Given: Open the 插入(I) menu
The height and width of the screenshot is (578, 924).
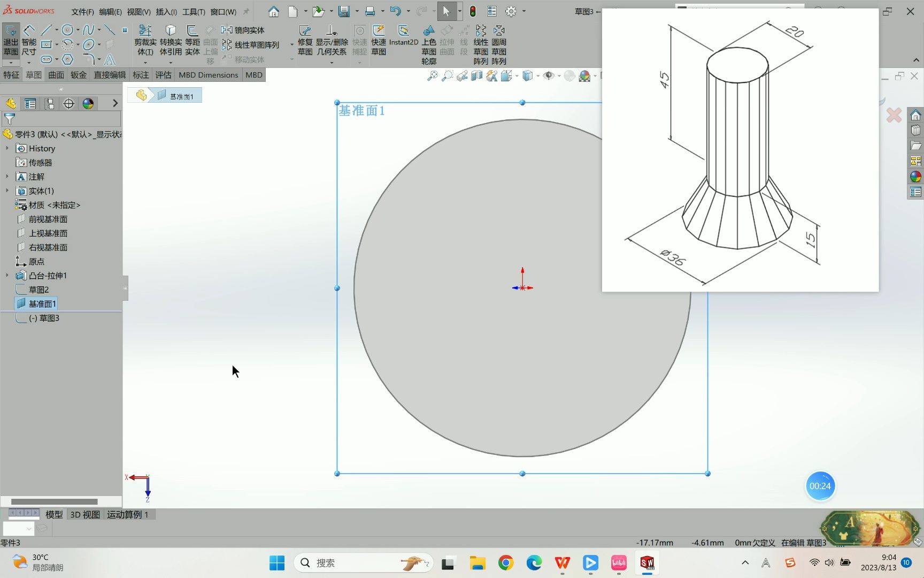Looking at the screenshot, I should (166, 11).
